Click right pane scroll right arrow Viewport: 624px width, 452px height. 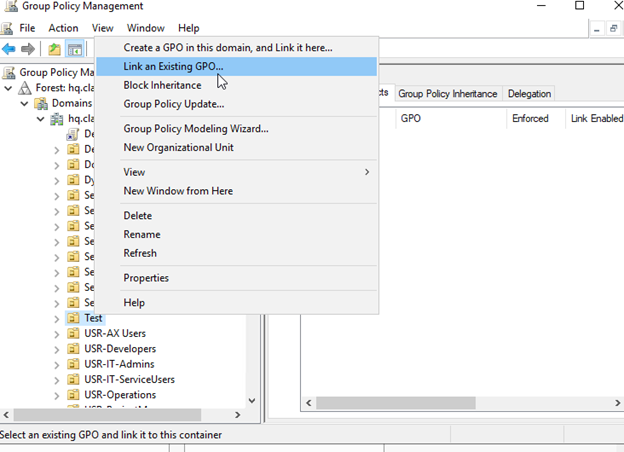[x=618, y=403]
